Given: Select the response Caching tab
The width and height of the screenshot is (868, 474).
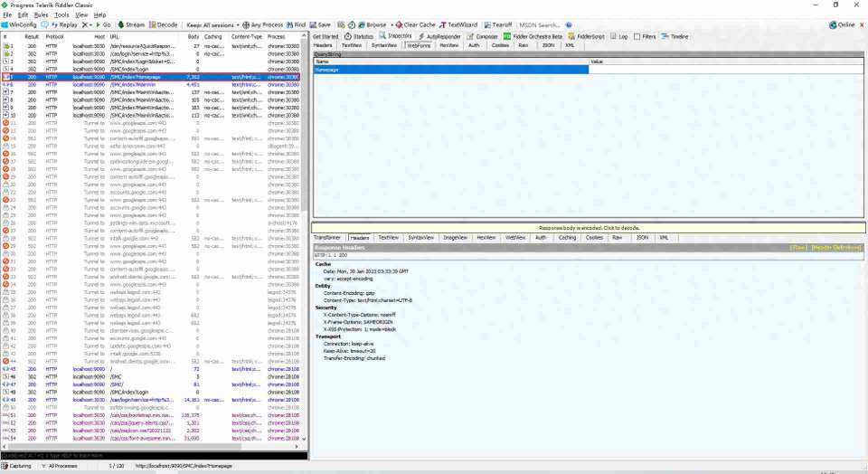Looking at the screenshot, I should pyautogui.click(x=567, y=238).
